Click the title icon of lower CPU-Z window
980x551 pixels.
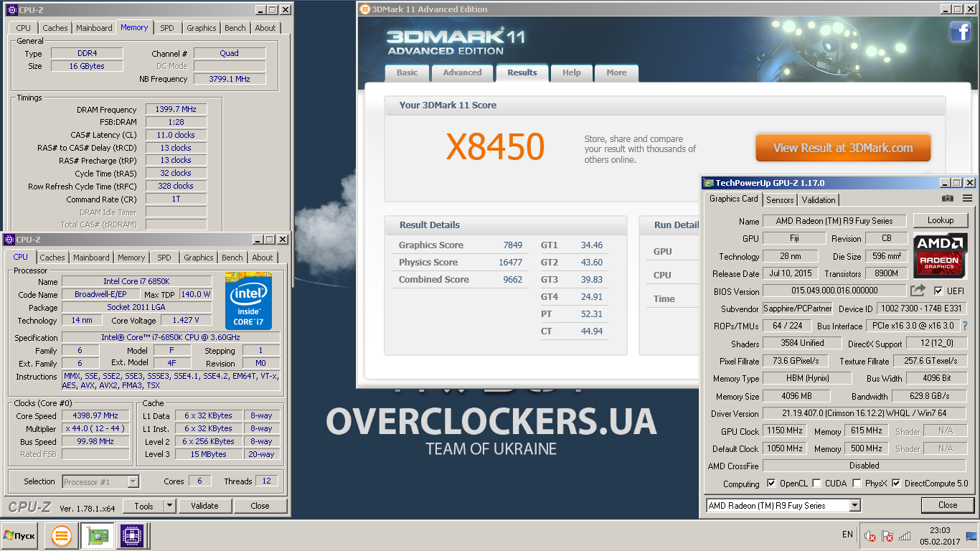coord(9,240)
